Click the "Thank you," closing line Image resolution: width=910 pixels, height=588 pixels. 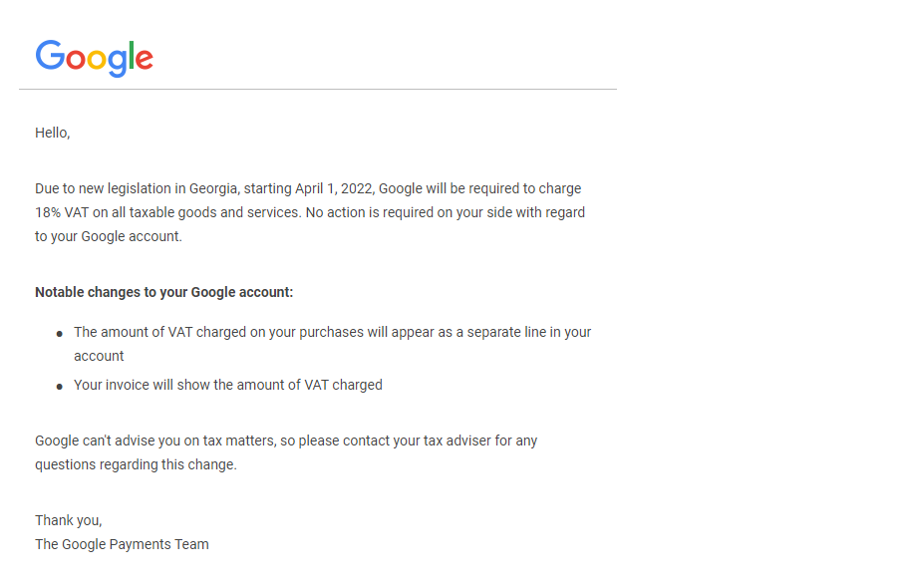click(68, 520)
